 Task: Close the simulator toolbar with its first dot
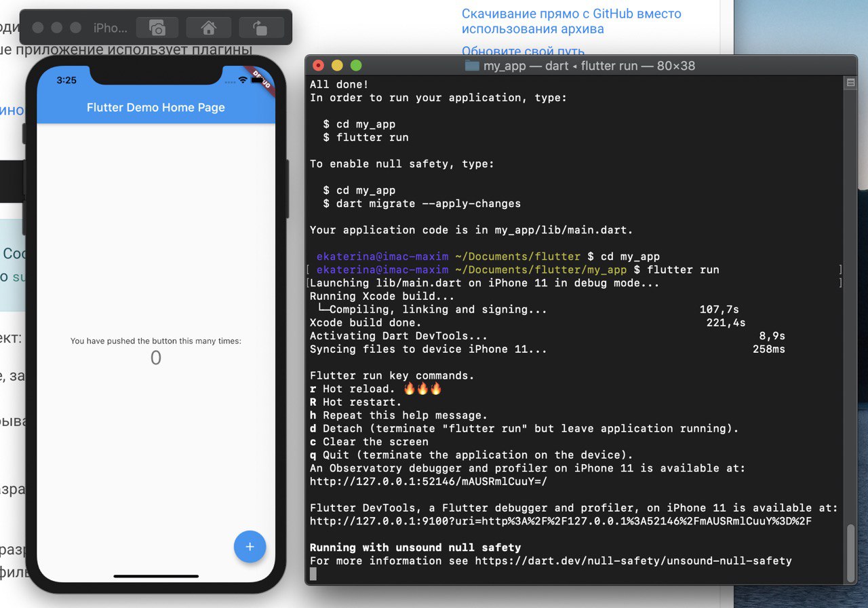(x=38, y=28)
